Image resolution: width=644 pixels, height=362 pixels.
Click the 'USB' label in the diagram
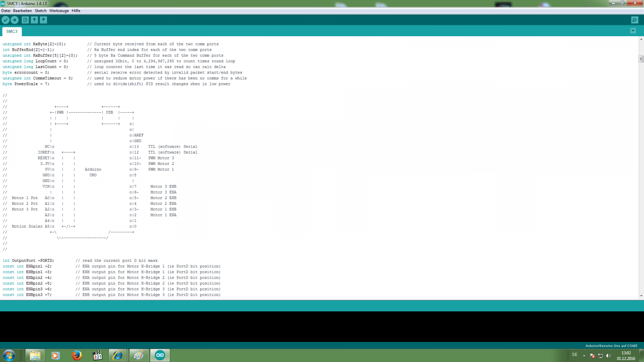pos(109,113)
